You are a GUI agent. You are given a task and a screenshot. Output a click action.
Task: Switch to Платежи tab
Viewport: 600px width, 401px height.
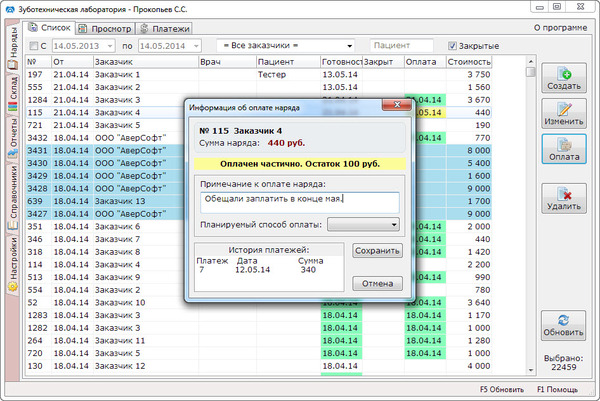tap(165, 29)
